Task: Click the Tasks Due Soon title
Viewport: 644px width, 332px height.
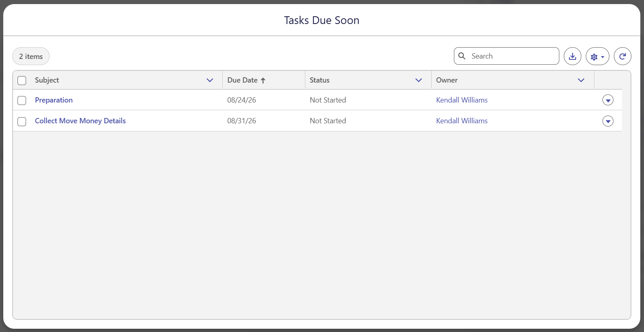Action: coord(322,20)
